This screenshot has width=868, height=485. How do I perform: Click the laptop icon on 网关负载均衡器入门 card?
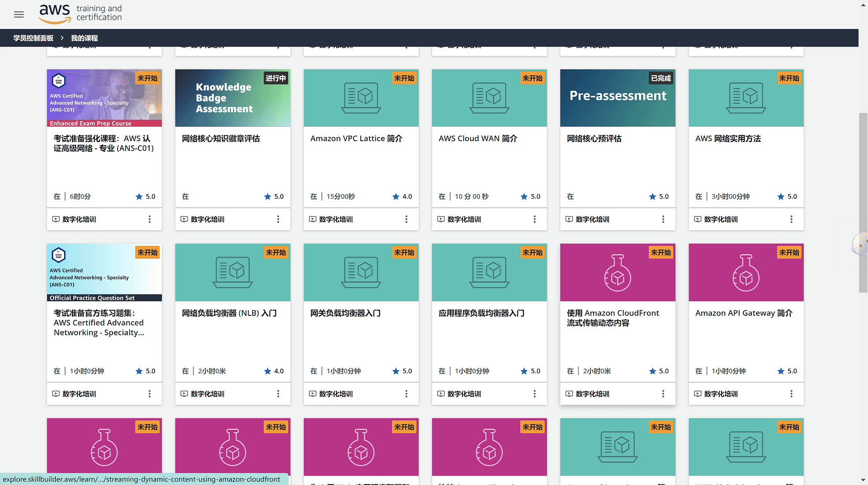coord(361,273)
